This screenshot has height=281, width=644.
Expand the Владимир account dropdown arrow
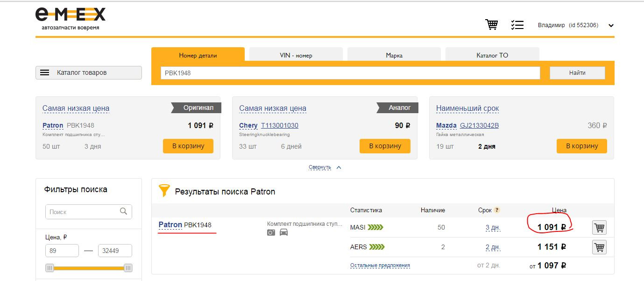pyautogui.click(x=611, y=26)
